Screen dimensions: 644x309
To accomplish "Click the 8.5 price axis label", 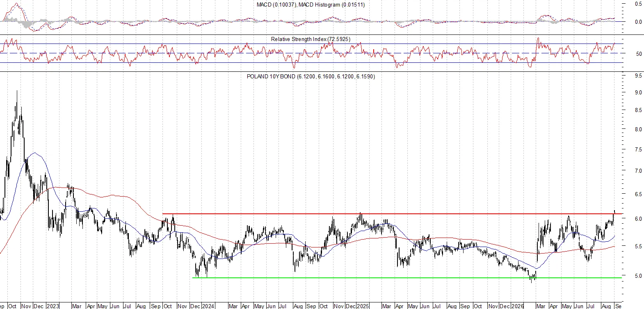I will tap(638, 110).
